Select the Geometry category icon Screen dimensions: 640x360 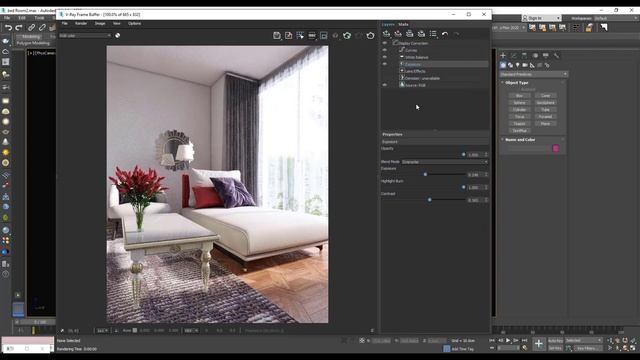click(503, 65)
